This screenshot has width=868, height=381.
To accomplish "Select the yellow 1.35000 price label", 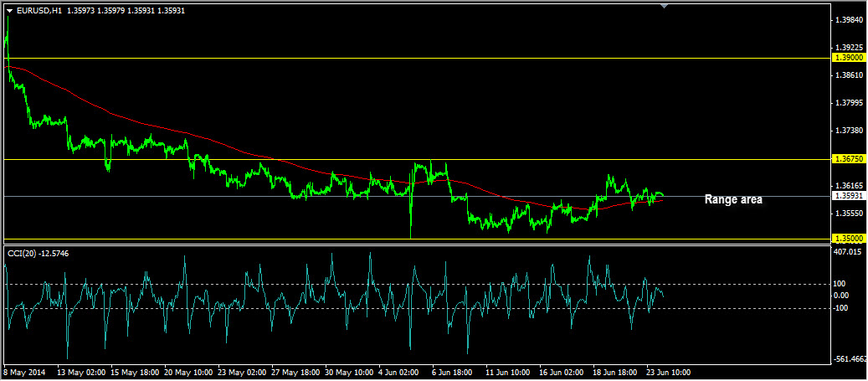I will [848, 239].
